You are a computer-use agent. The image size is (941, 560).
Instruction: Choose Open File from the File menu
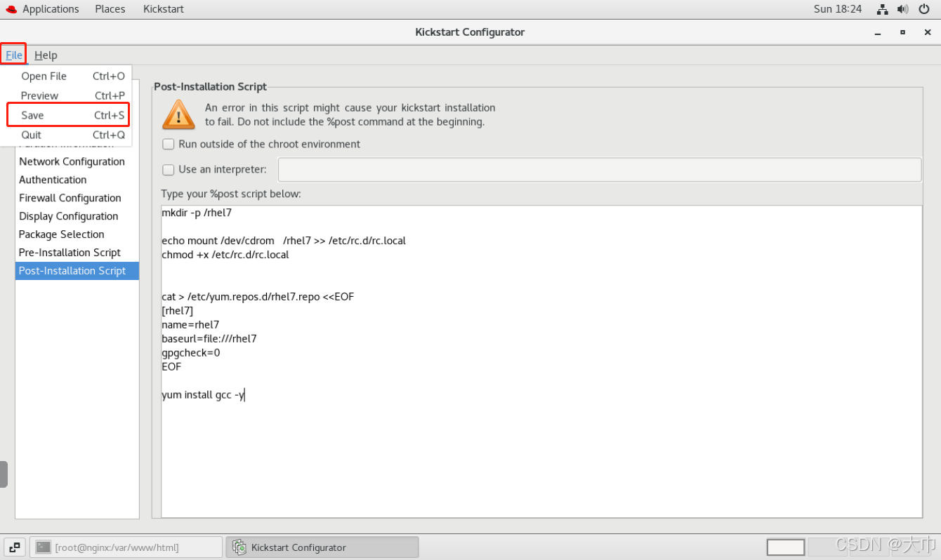tap(66, 76)
